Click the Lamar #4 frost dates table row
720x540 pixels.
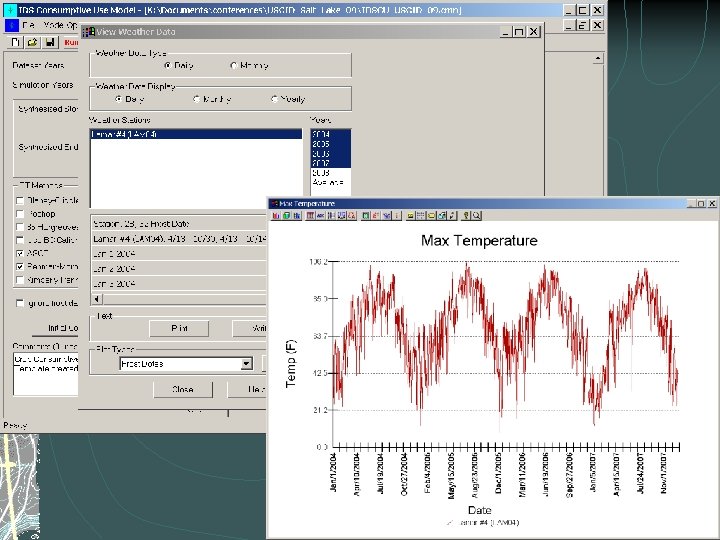[179, 239]
